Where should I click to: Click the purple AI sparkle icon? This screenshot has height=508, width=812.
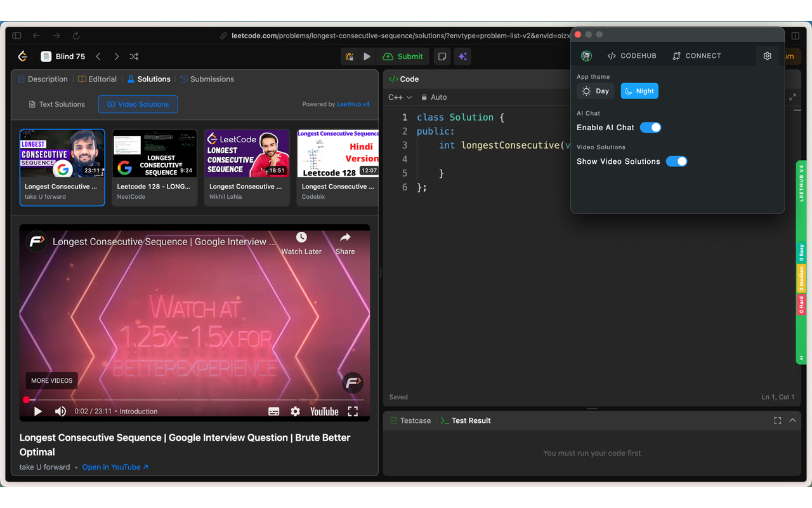462,57
